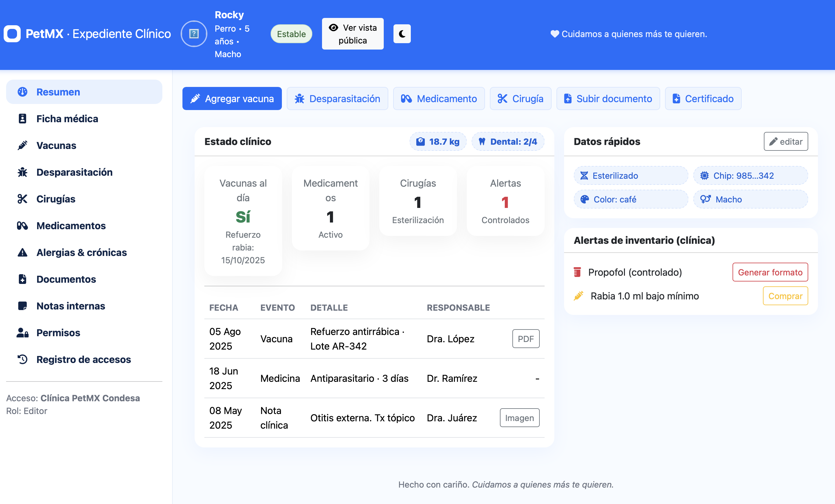Expand the 18.7 kg weight chip
The image size is (835, 504).
tap(438, 142)
